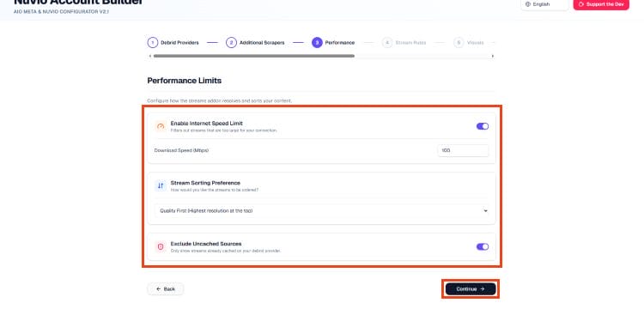Jump to step 4 Stream Rules
This screenshot has height=309, width=644.
click(404, 43)
